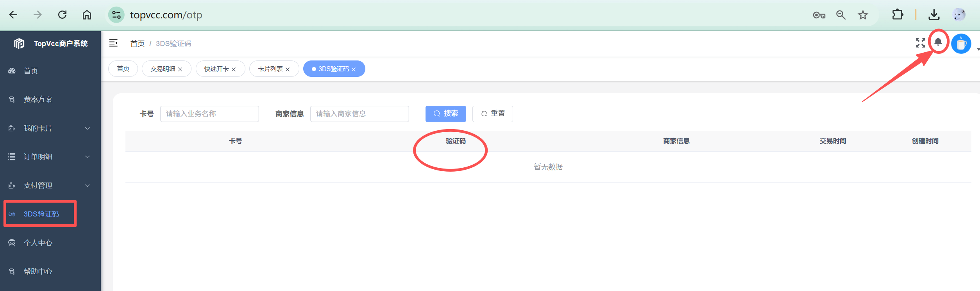Image resolution: width=980 pixels, height=291 pixels.
Task: Focus the 卡号 input field
Action: coord(209,114)
